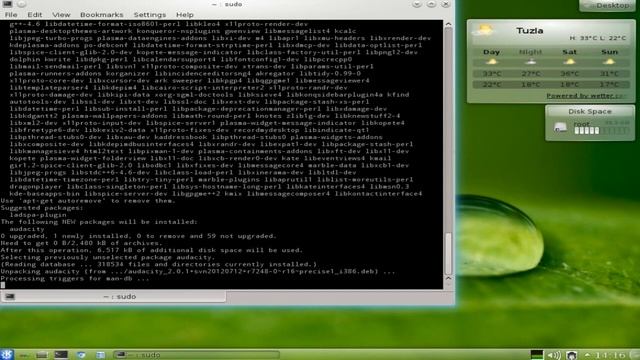The height and width of the screenshot is (360, 640).
Task: Click the Sat forecast column header
Action: [x=569, y=52]
